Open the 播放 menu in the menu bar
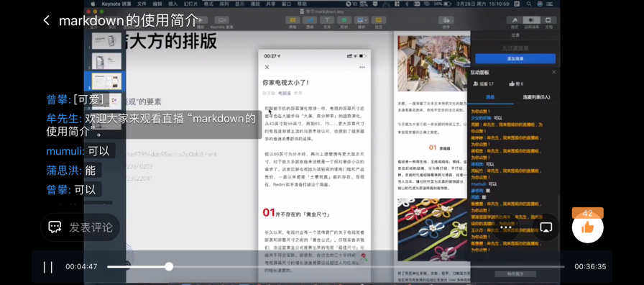Viewport: 644px width, 285px height. [x=255, y=4]
